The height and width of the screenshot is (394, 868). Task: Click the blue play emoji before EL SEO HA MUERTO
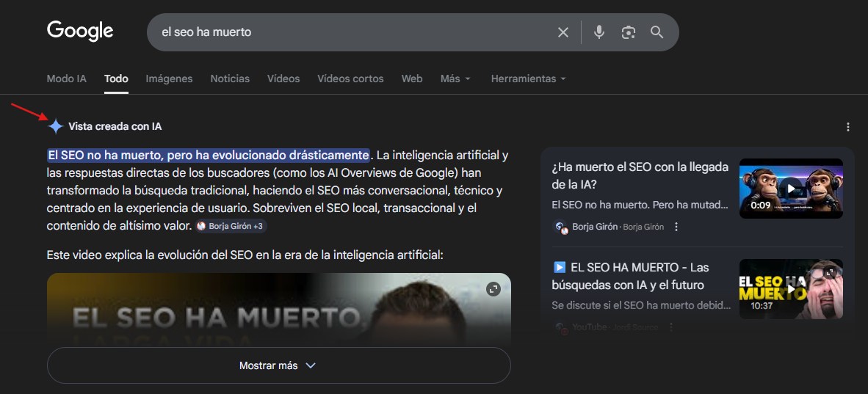(x=559, y=267)
